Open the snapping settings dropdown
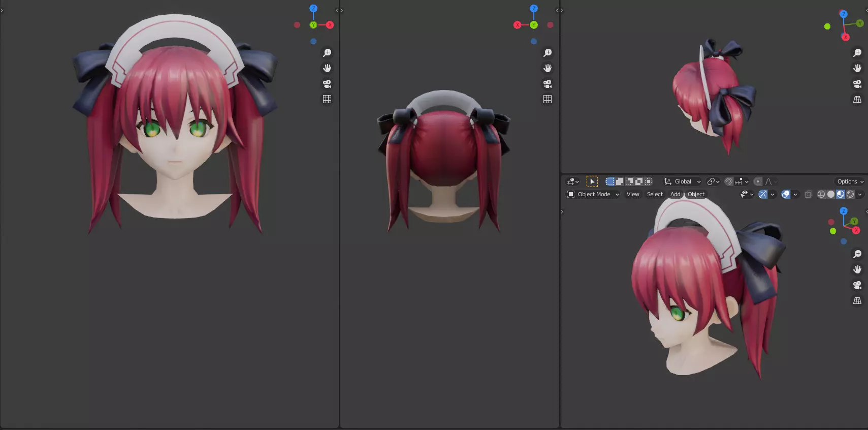 [742, 181]
